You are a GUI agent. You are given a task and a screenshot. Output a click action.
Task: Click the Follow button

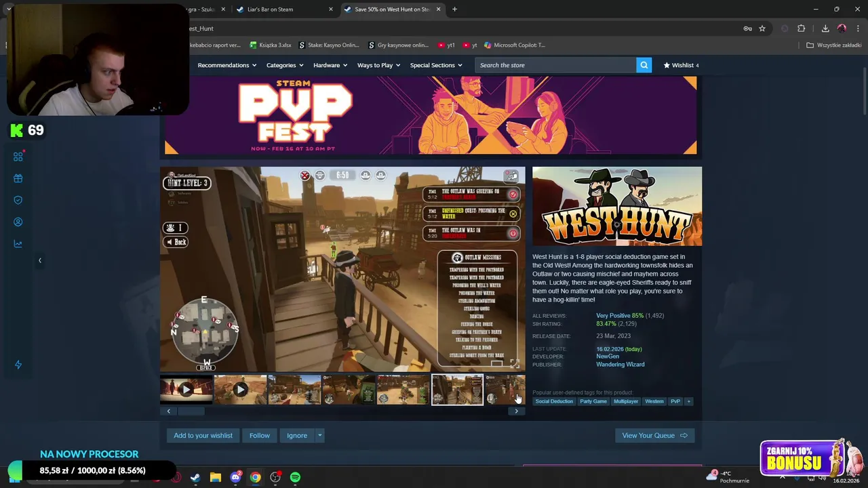259,436
